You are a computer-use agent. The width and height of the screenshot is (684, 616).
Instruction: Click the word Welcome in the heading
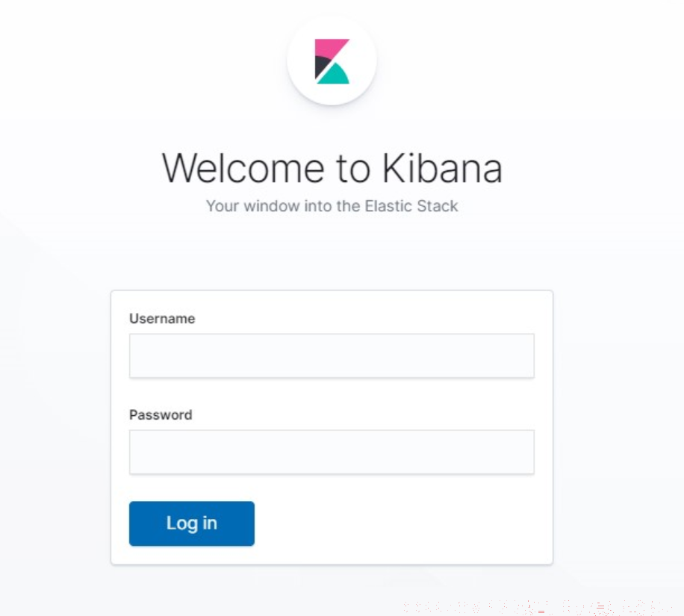[243, 169]
